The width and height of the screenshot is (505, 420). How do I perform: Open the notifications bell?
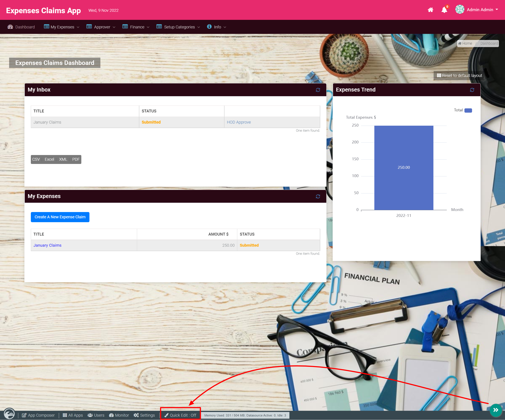(444, 10)
